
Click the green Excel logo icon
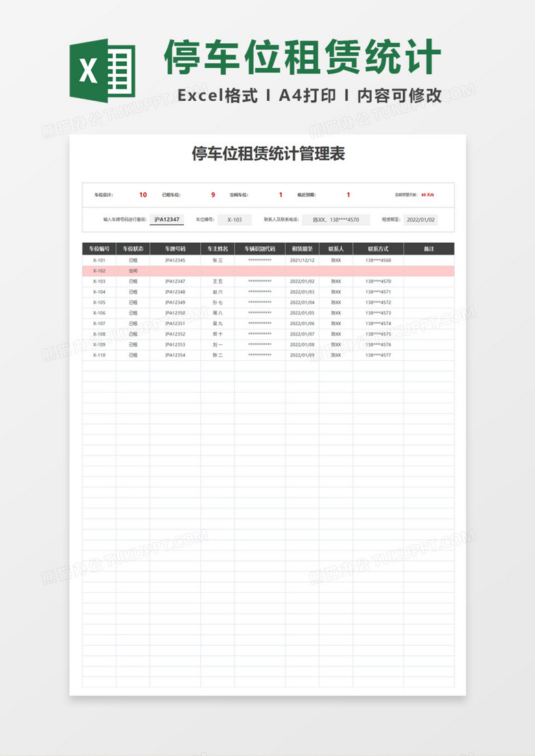click(x=102, y=69)
